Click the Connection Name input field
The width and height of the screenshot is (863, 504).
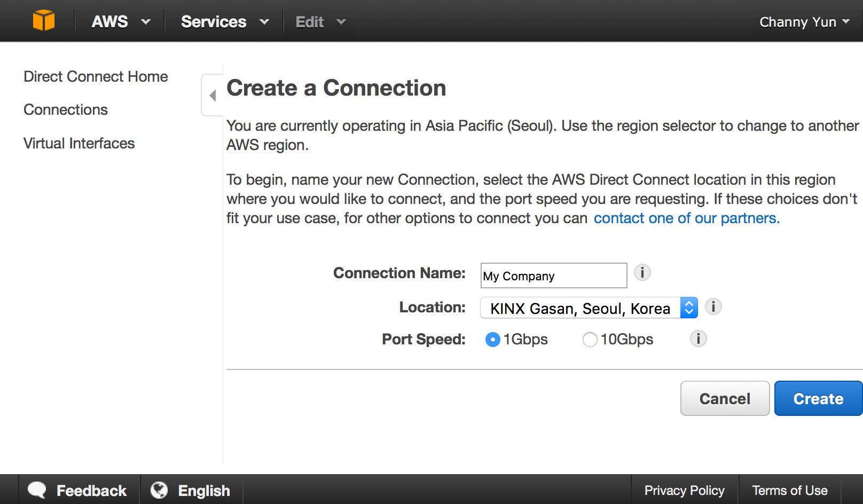point(554,275)
